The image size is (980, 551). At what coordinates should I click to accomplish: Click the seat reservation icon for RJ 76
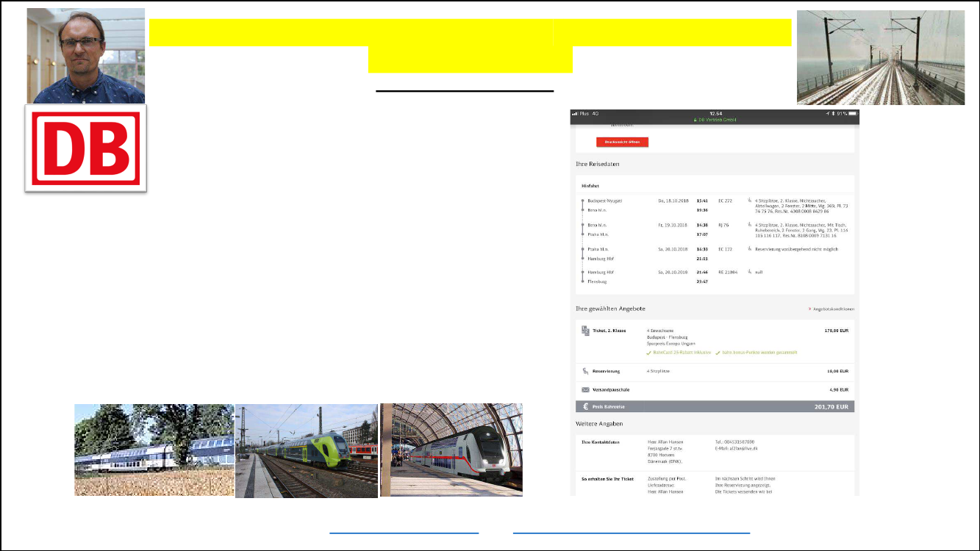click(x=749, y=224)
